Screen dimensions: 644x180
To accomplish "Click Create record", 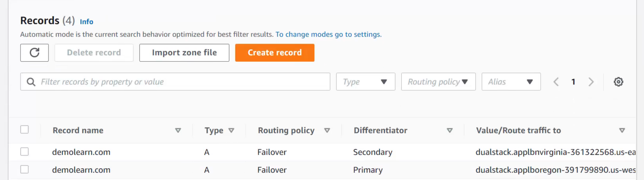I will tap(274, 53).
